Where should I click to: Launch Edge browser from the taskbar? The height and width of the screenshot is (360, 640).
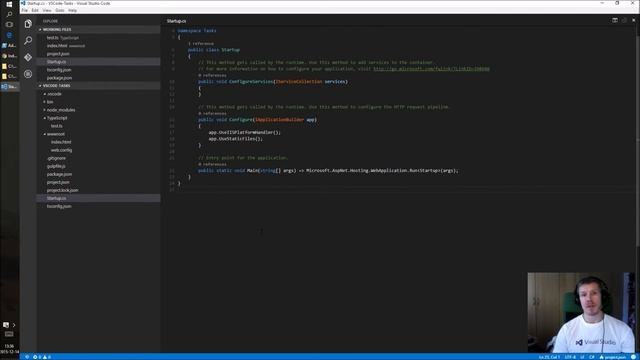tap(9, 35)
